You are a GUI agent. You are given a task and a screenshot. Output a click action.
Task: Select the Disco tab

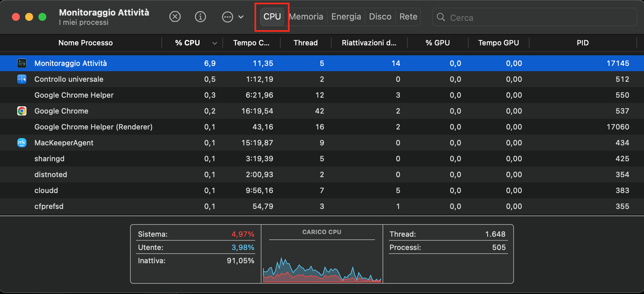[x=380, y=17]
